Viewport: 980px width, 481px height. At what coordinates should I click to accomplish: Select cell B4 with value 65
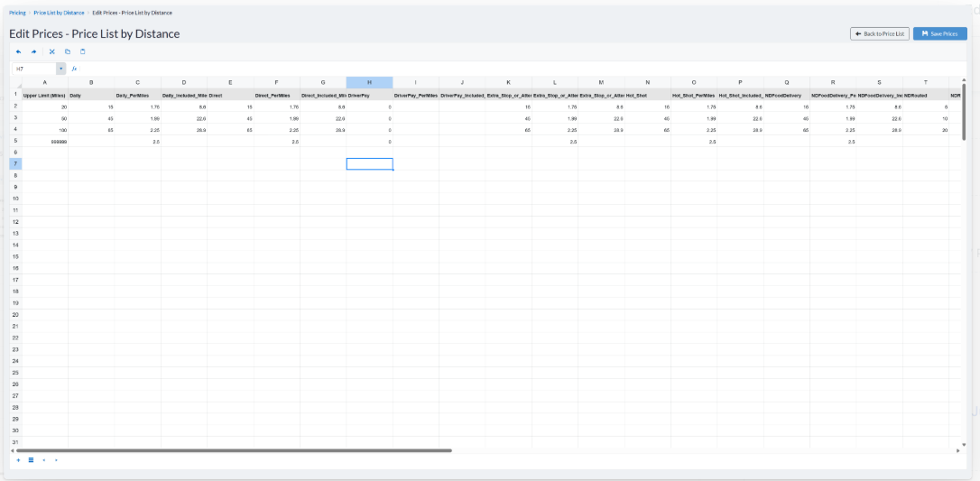(91, 130)
